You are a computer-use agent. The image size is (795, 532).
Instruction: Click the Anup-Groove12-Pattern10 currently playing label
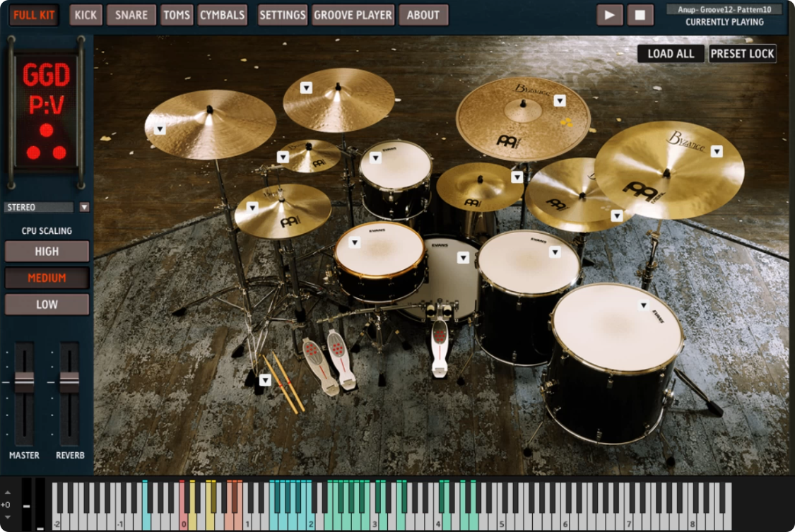click(x=724, y=10)
